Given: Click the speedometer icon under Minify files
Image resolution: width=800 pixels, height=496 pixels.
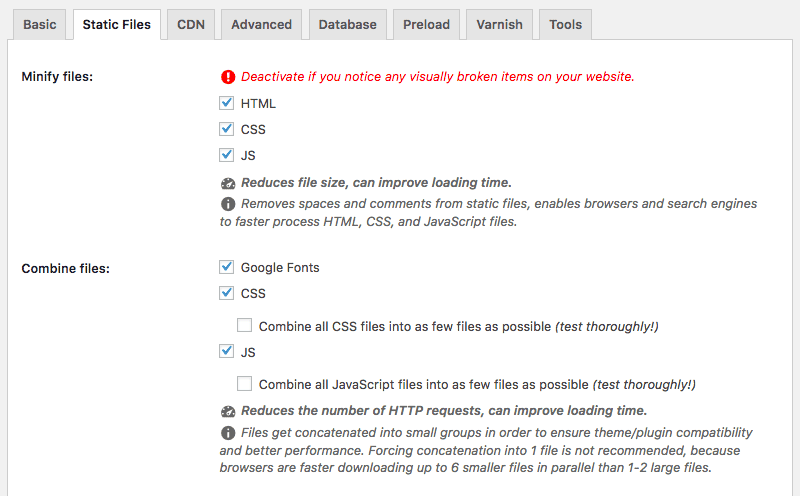Looking at the screenshot, I should click(x=228, y=183).
